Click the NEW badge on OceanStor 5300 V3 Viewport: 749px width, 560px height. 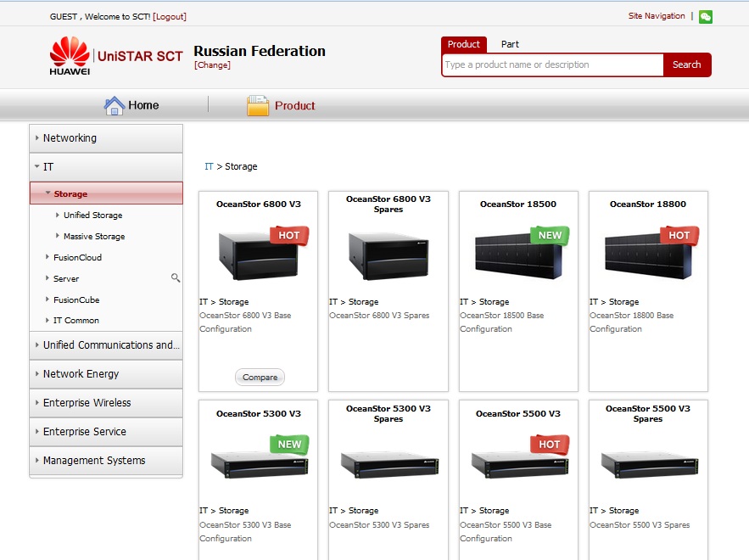289,445
